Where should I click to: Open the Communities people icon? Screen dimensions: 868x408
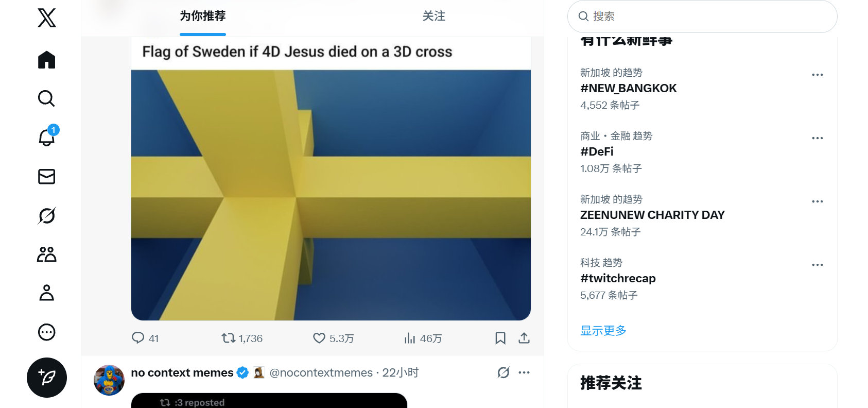(47, 254)
